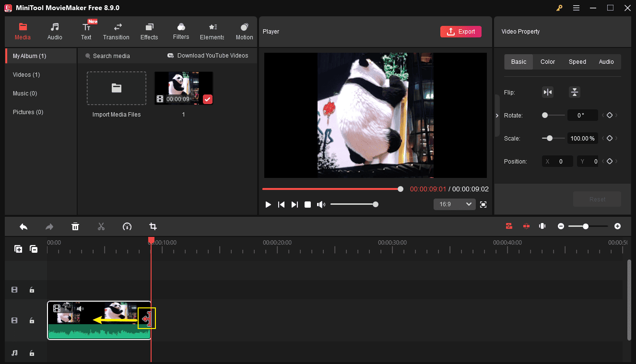Image resolution: width=636 pixels, height=364 pixels.
Task: Add a new track to the timeline
Action: point(18,249)
